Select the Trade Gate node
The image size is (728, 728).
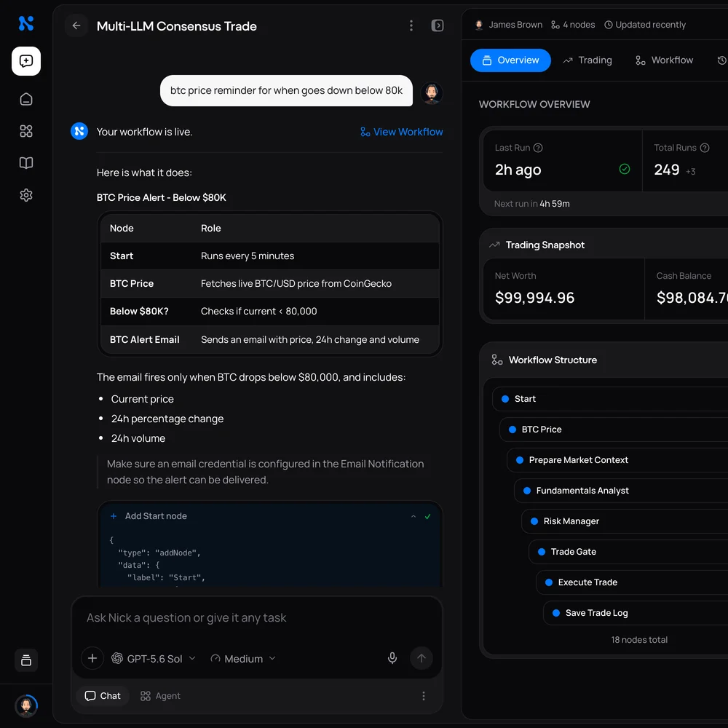[x=629, y=552]
